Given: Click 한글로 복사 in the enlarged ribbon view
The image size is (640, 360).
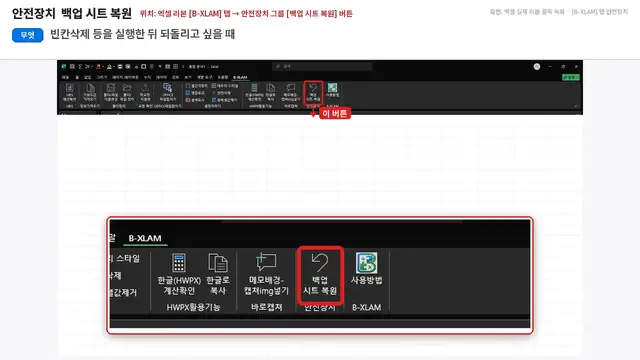Looking at the screenshot, I should (218, 274).
